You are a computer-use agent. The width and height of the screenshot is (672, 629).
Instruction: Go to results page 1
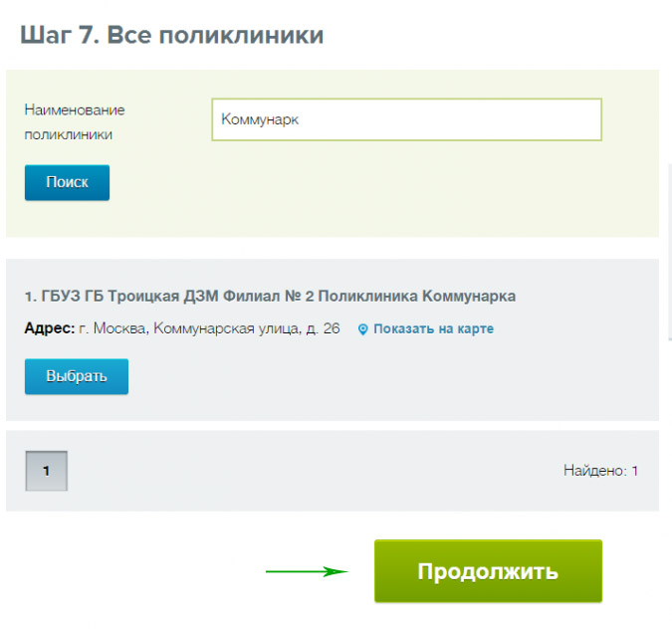[46, 471]
